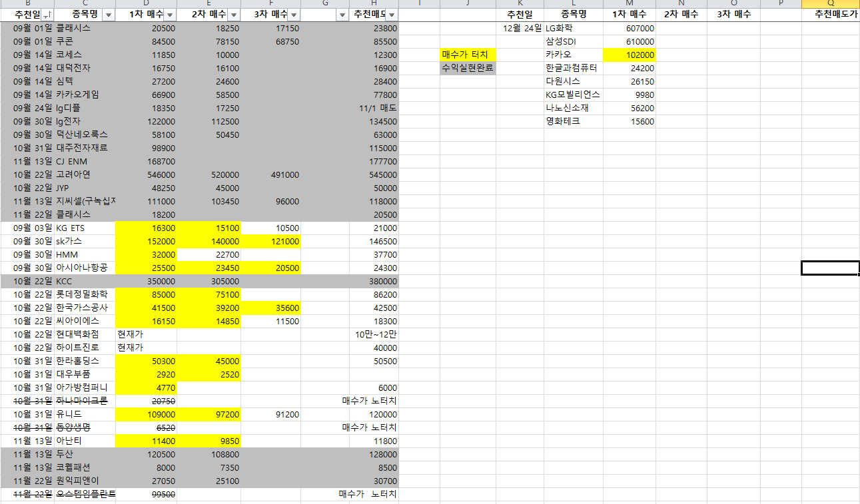
Task: Select the 삼성SDI cell
Action: click(574, 41)
